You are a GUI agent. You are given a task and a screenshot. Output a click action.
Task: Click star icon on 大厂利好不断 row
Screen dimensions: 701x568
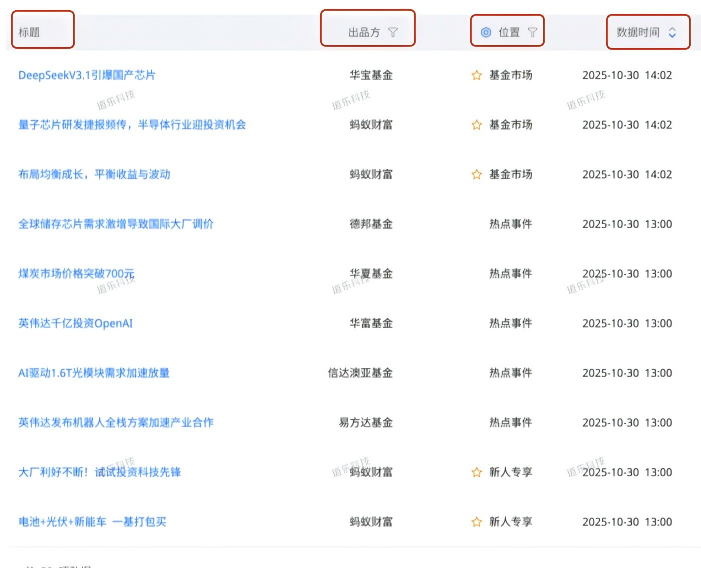pos(477,472)
